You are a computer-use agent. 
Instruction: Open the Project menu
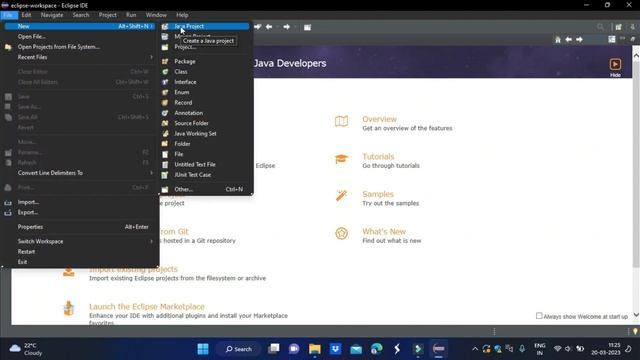coord(108,15)
